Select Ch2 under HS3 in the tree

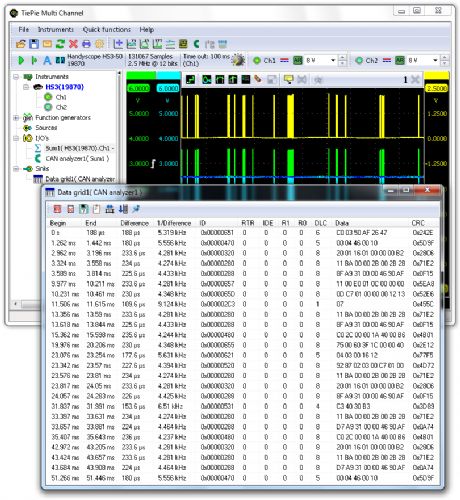(61, 107)
